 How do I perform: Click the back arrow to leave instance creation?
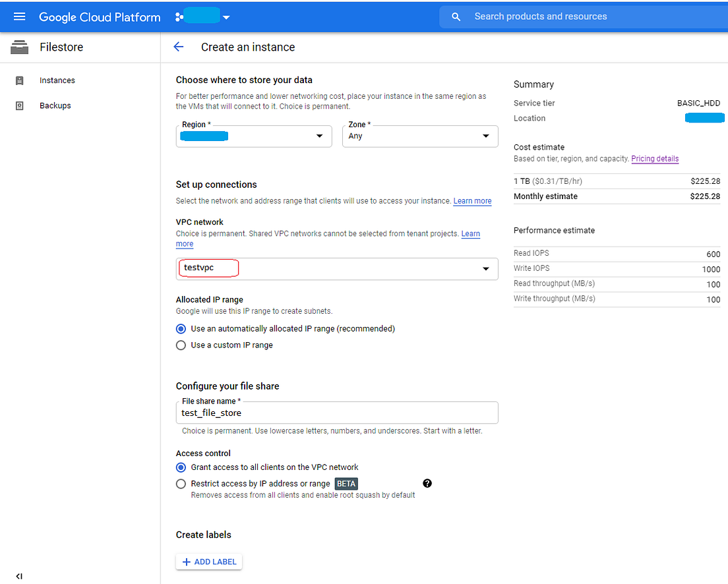(x=179, y=47)
